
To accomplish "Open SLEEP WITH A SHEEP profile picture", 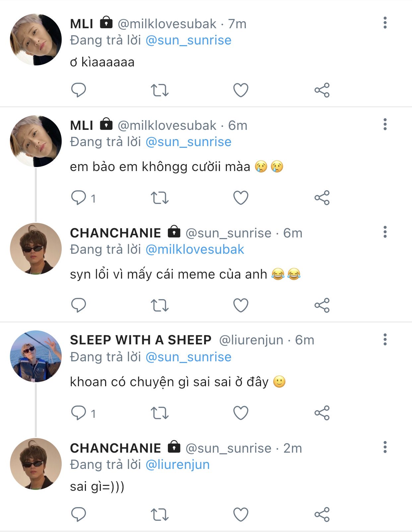I will (x=36, y=356).
